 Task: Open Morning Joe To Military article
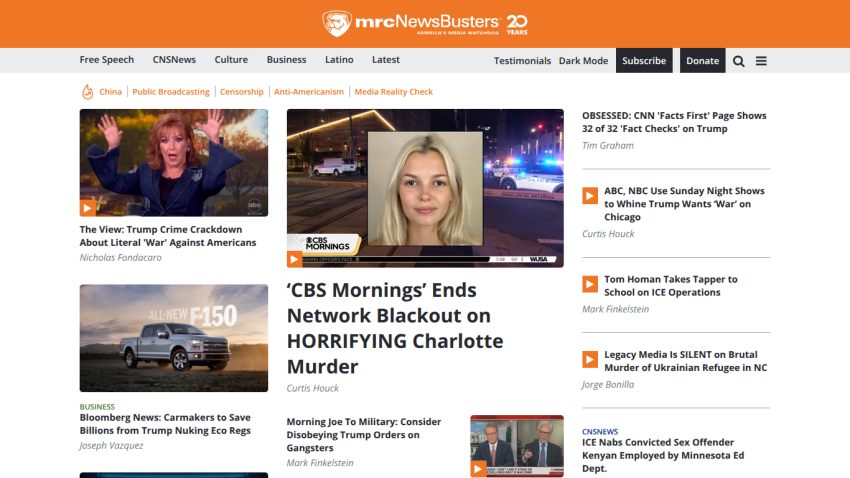364,435
